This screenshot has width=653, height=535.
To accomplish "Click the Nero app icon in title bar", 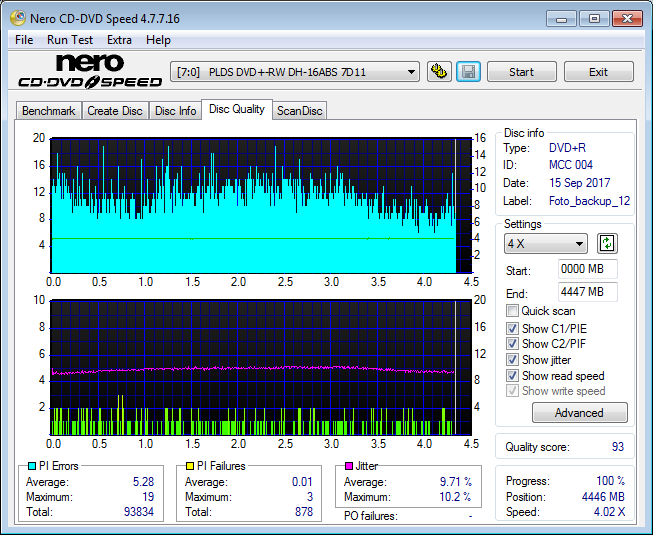I will click(x=18, y=18).
